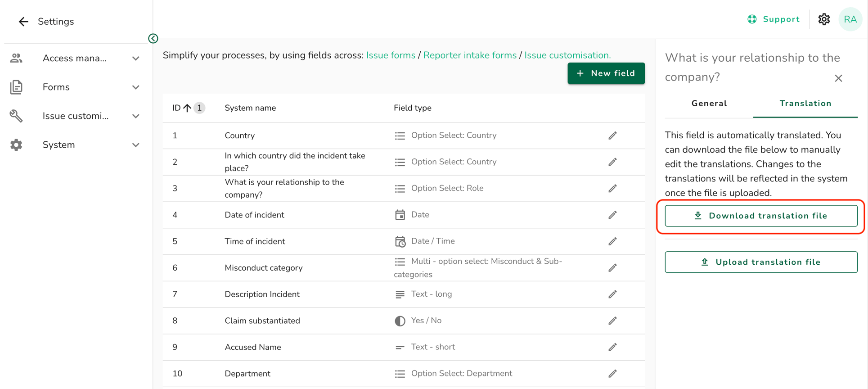Click edit pencil for Claim substantiated

(612, 321)
